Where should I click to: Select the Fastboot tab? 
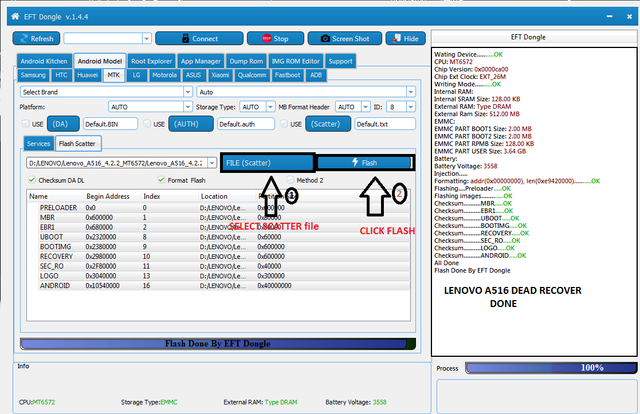(x=287, y=75)
